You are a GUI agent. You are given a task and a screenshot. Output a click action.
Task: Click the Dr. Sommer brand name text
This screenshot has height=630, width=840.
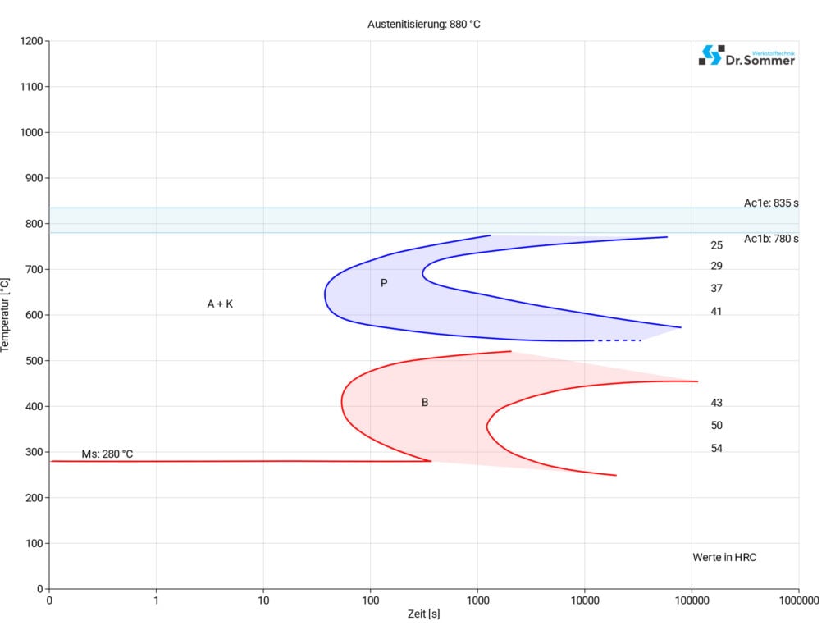tap(760, 59)
